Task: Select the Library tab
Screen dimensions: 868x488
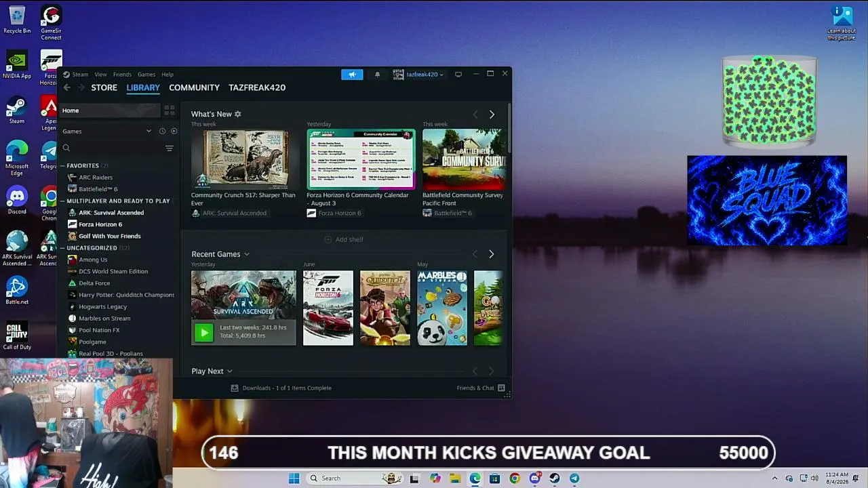Action: click(143, 87)
